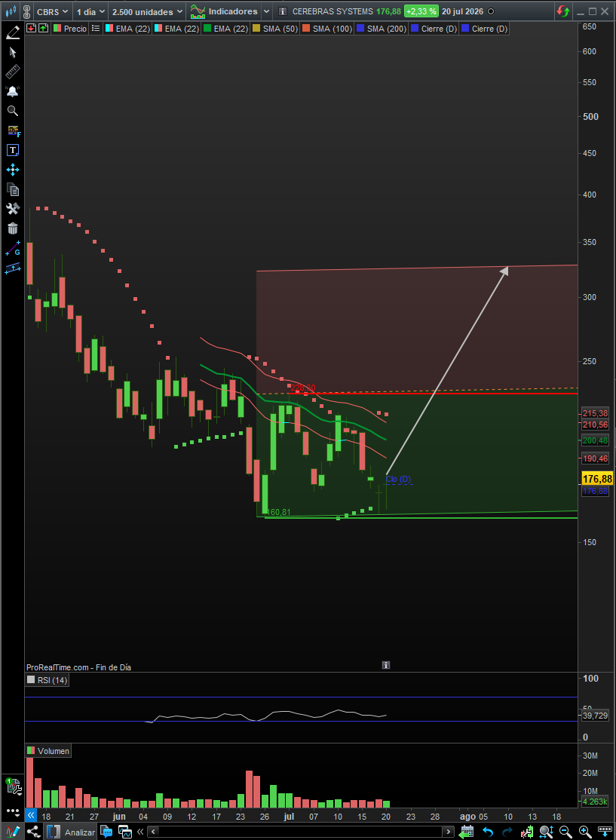The height and width of the screenshot is (840, 616).
Task: Open the Fibonacci lines tool
Action: (x=13, y=130)
